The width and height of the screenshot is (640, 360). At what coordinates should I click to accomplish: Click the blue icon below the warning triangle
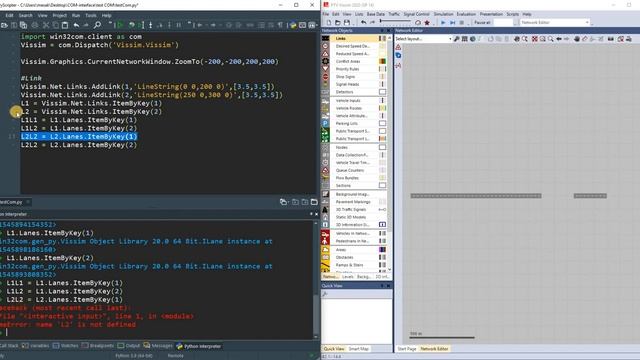pos(398,56)
